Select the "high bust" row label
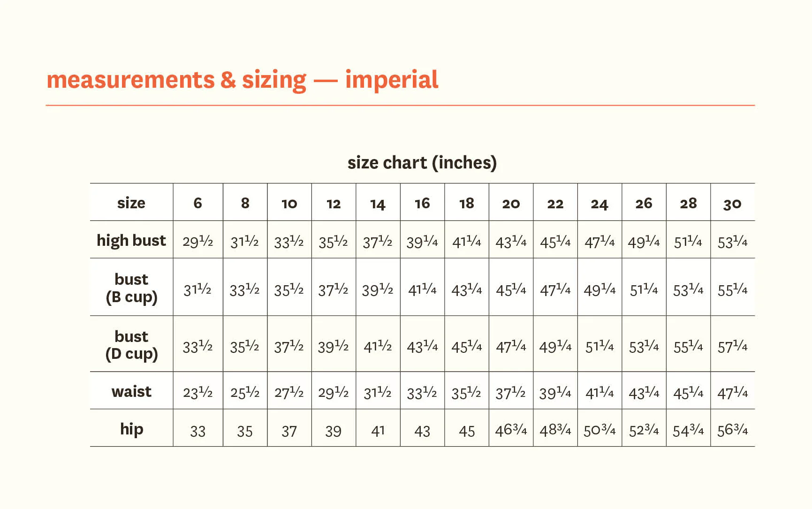Screen dimensions: 812x509 (x=131, y=241)
